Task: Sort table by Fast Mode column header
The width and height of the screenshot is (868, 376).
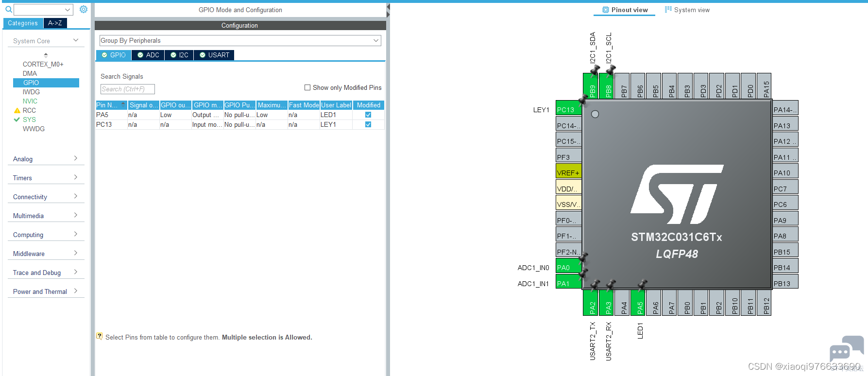Action: click(304, 105)
